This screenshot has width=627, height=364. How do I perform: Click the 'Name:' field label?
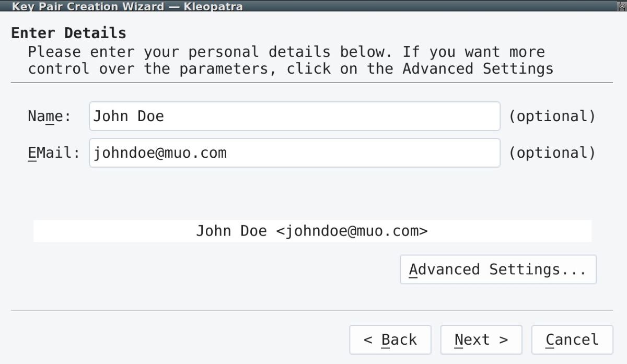(x=49, y=116)
